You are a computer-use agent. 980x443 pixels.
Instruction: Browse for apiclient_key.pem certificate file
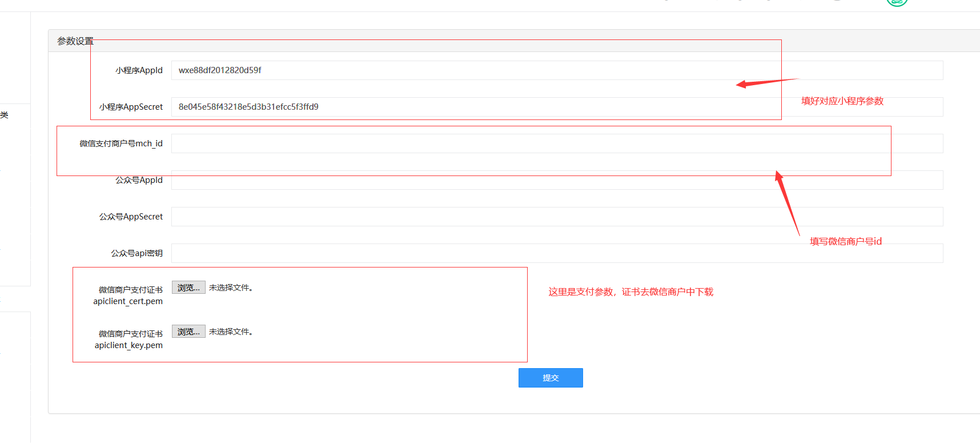click(188, 332)
